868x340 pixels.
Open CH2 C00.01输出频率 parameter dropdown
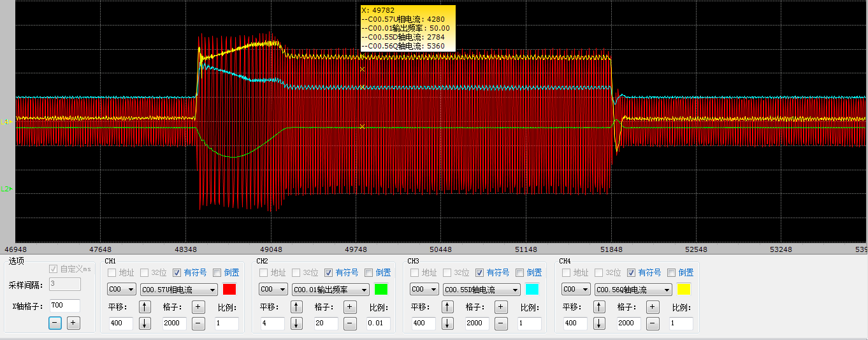coord(330,290)
